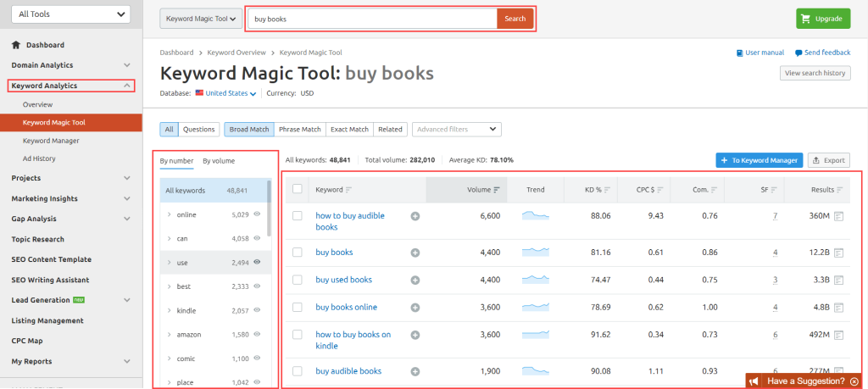Click the Send feedback speech icon
The image size is (868, 389).
coord(798,53)
